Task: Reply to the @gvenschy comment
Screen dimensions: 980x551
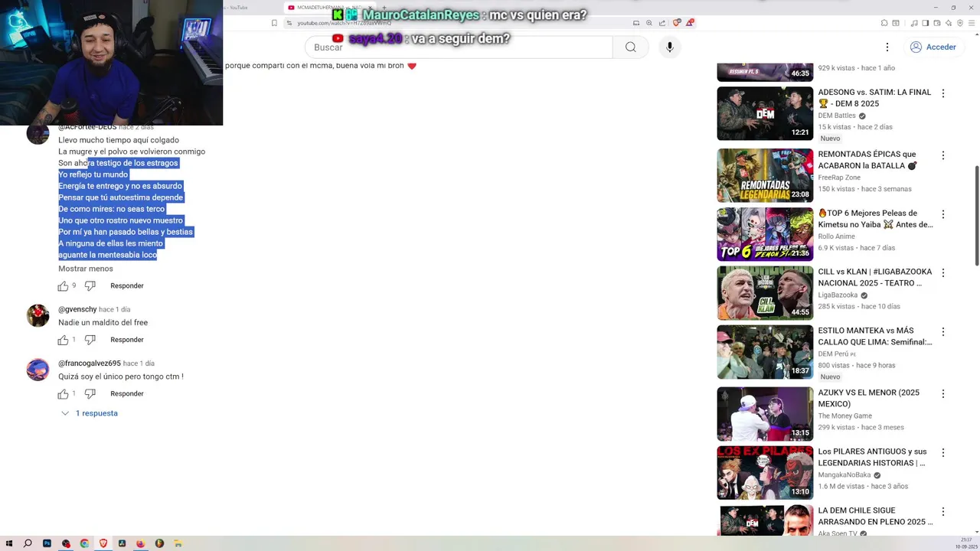Action: click(x=127, y=340)
